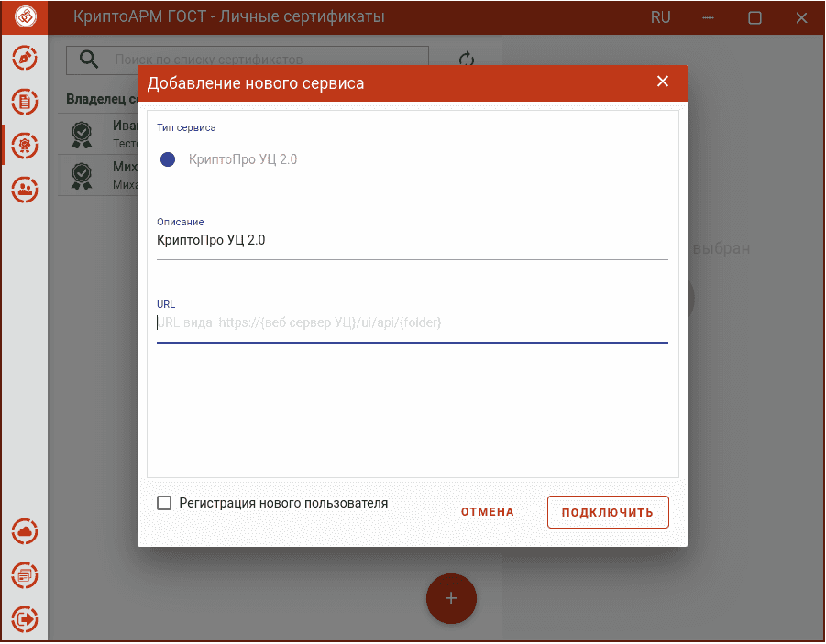This screenshot has width=826, height=644.
Task: Click the search magnifier icon
Action: pyautogui.click(x=89, y=59)
